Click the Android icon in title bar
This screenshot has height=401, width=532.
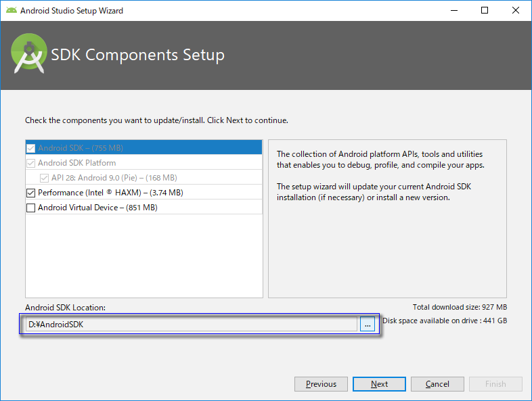point(12,11)
